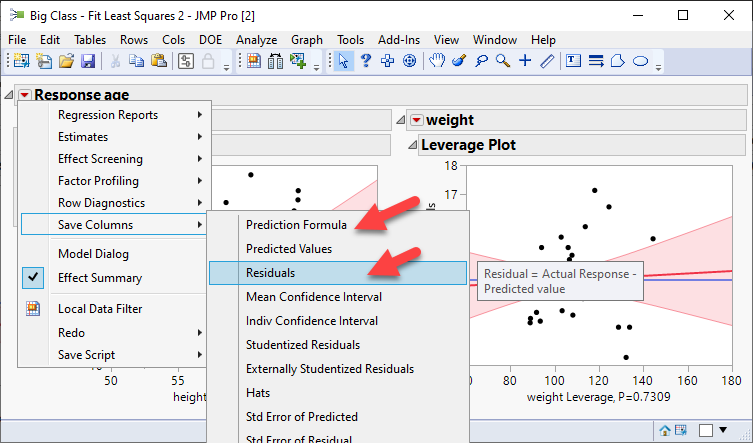Screen dimensions: 753x443
Task: Click the Paste clipboard icon
Action: point(159,61)
